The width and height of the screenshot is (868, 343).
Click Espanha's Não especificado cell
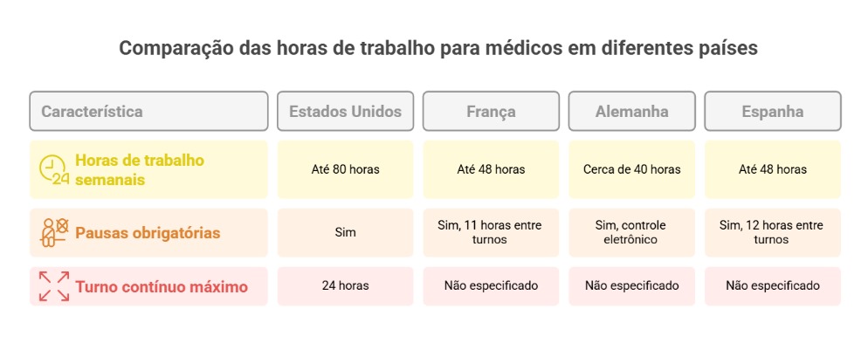pyautogui.click(x=772, y=286)
